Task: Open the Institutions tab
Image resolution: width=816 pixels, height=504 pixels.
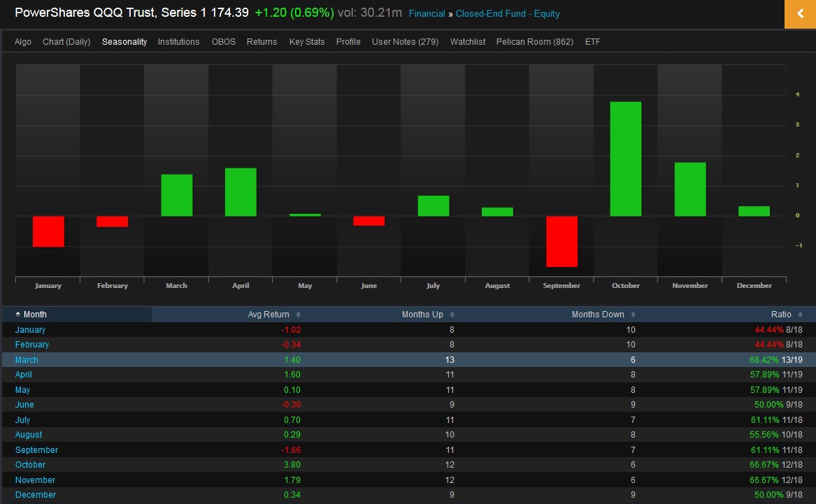Action: coord(178,42)
